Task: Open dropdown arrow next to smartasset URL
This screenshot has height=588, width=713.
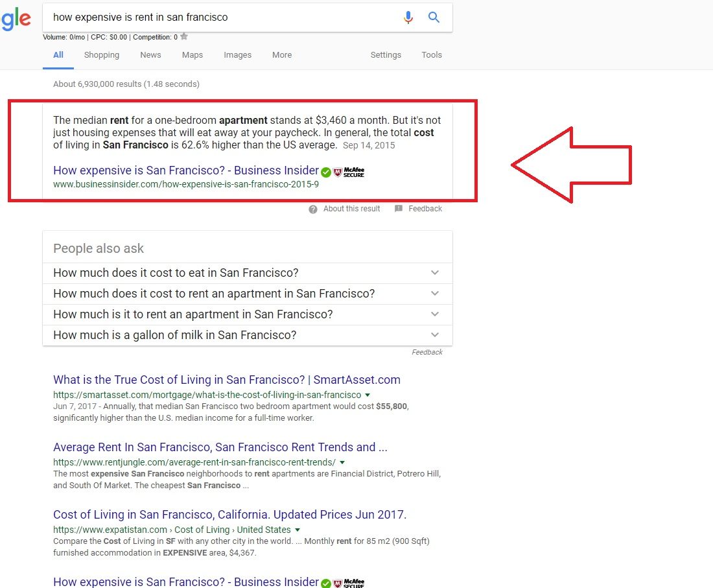Action: (x=368, y=395)
